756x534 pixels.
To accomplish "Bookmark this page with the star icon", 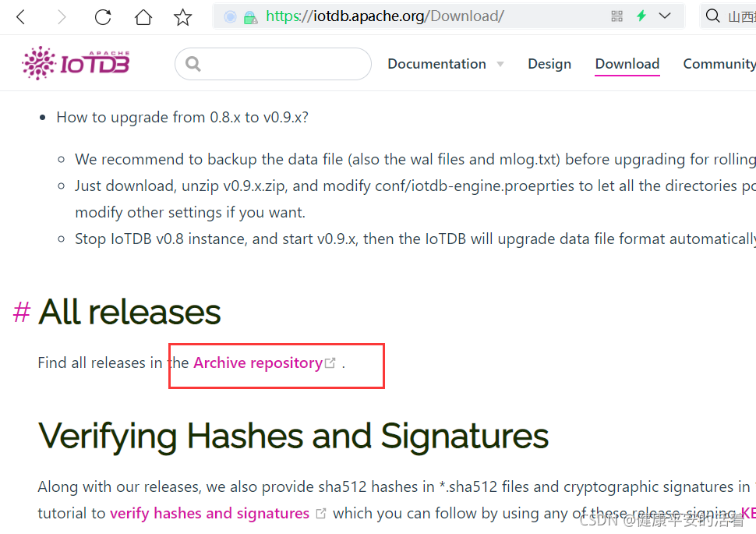I will point(182,17).
